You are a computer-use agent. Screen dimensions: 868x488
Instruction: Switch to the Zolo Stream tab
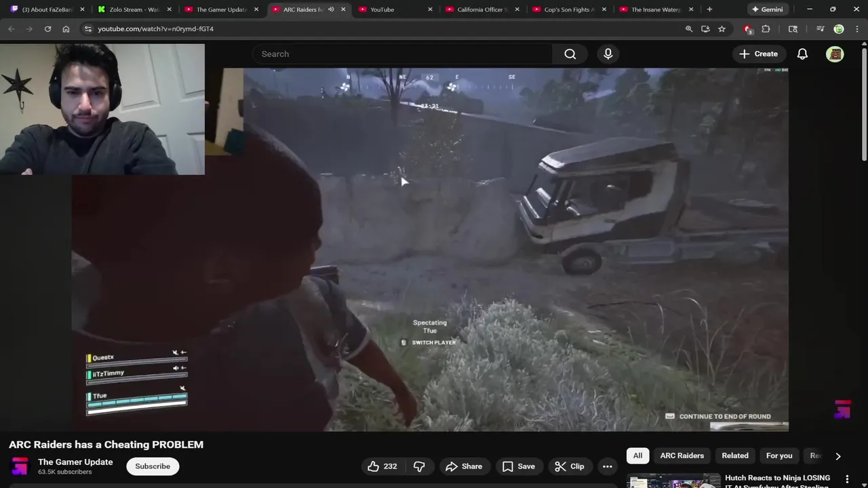pyautogui.click(x=134, y=9)
